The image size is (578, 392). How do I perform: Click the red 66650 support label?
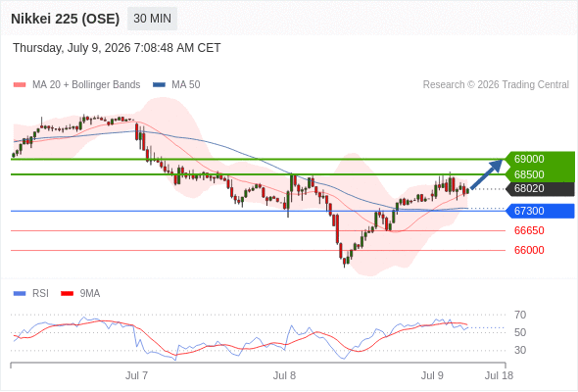[x=529, y=231]
